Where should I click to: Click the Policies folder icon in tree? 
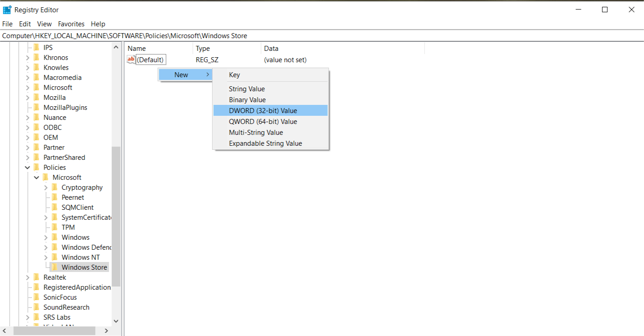click(36, 167)
